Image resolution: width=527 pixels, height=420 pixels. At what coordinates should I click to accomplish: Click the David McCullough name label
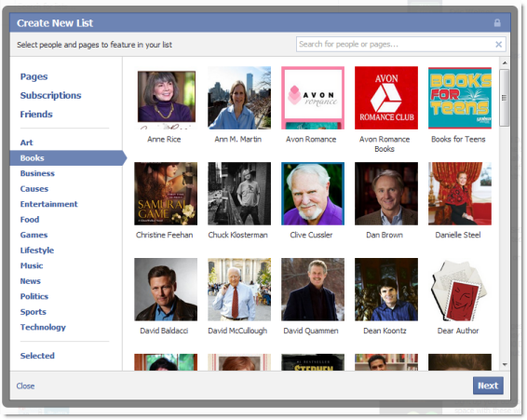pyautogui.click(x=237, y=331)
